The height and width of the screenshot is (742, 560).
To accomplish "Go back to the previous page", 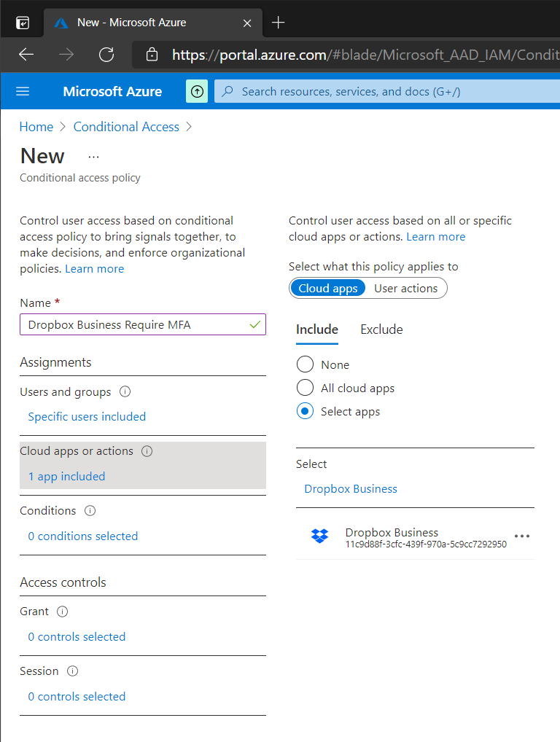I will [x=26, y=55].
